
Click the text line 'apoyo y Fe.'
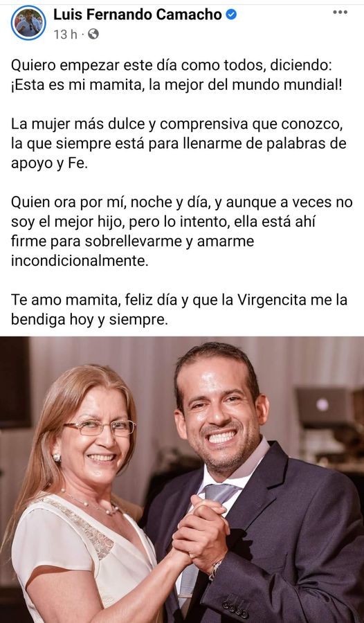coord(49,164)
